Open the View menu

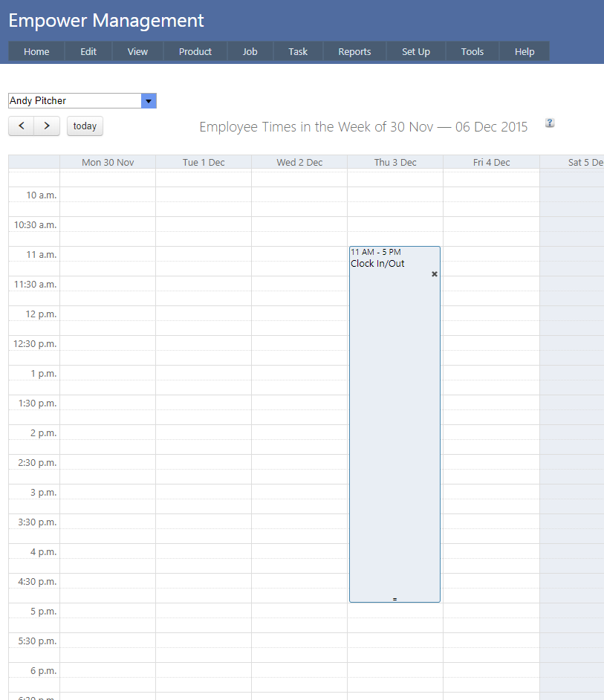click(137, 51)
